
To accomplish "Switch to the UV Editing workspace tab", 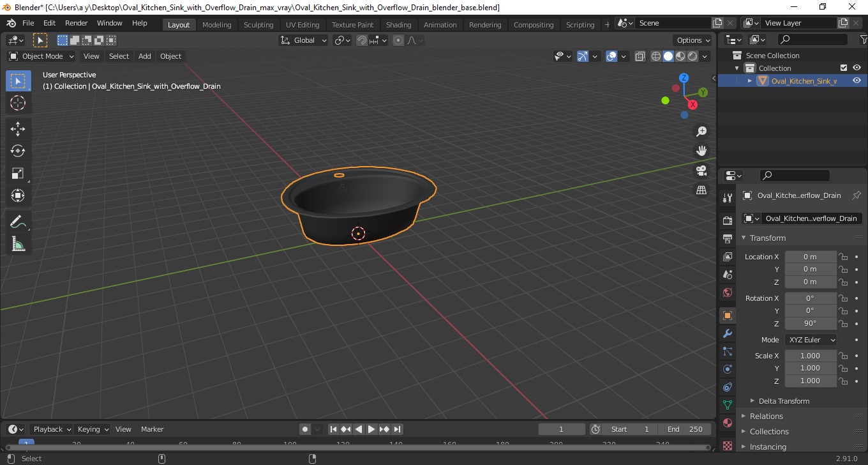I will click(x=303, y=25).
